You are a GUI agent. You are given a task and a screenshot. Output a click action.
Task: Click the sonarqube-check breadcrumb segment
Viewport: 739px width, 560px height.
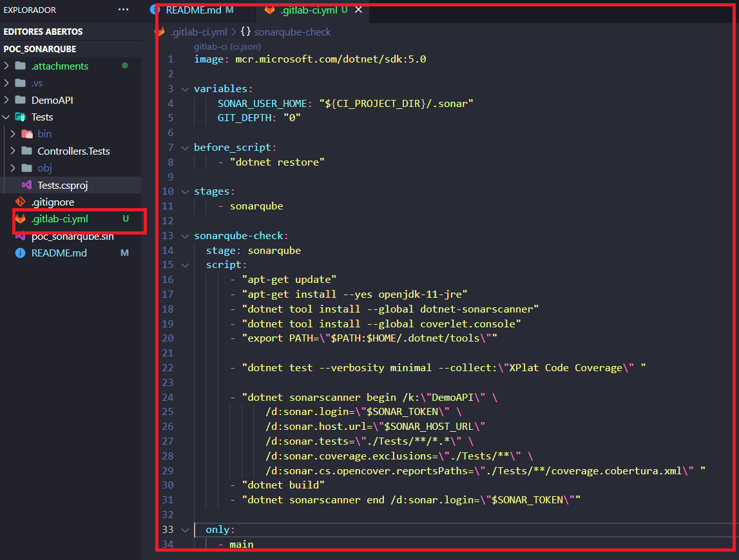pyautogui.click(x=293, y=32)
